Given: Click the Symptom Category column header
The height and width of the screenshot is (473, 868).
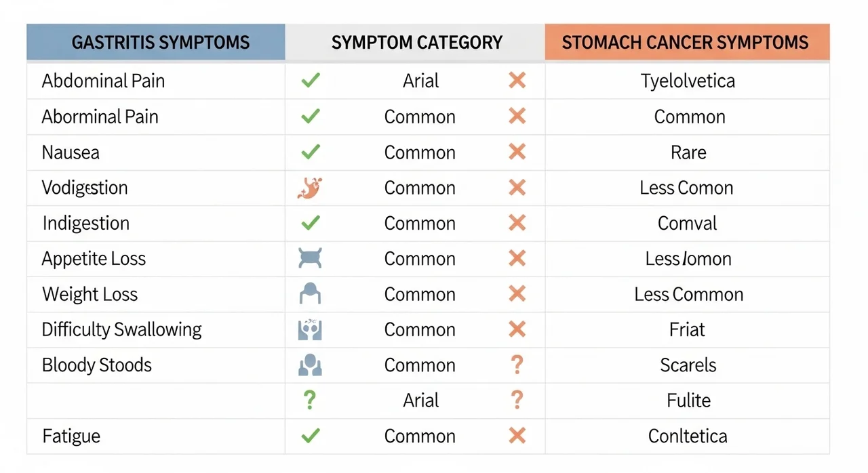Looking at the screenshot, I should click(x=415, y=42).
